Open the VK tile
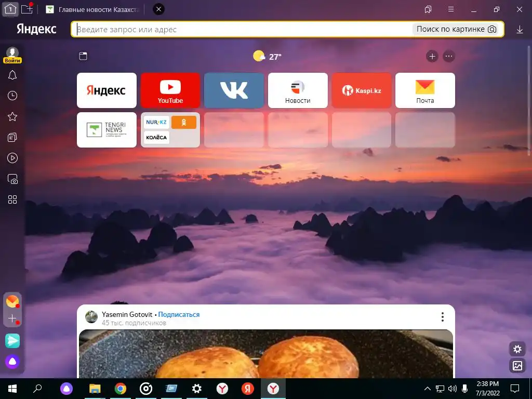The width and height of the screenshot is (532, 399). point(234,90)
